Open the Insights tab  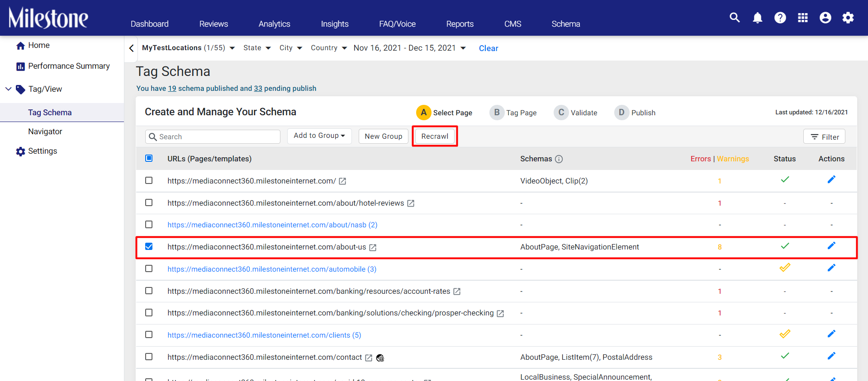[335, 24]
